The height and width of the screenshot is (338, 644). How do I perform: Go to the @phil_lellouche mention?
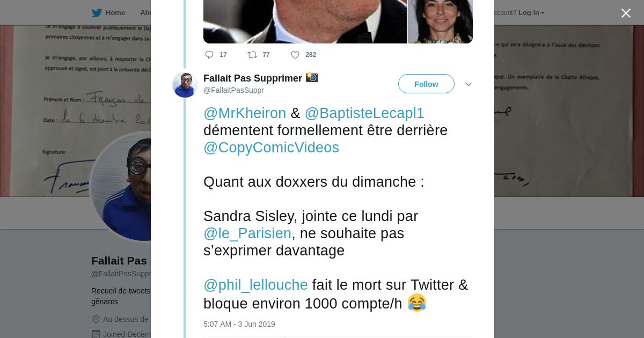tap(255, 284)
